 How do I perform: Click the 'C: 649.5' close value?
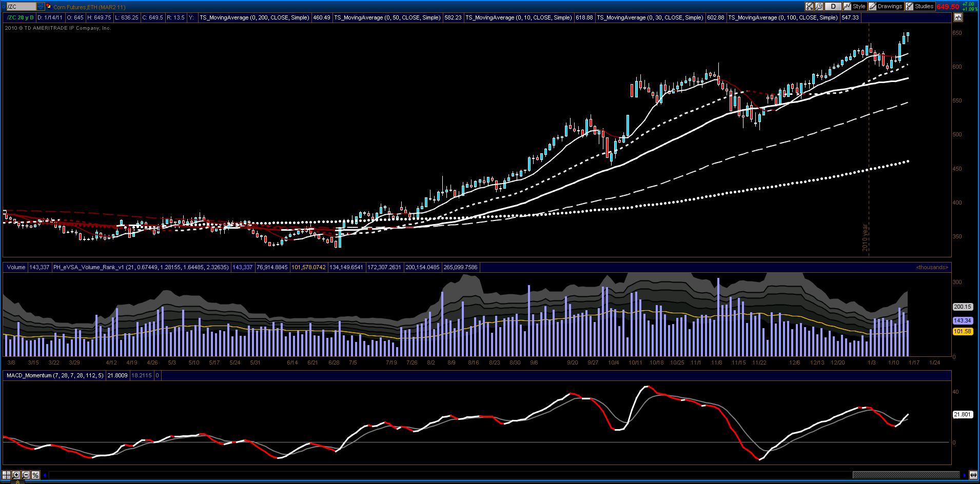point(152,17)
